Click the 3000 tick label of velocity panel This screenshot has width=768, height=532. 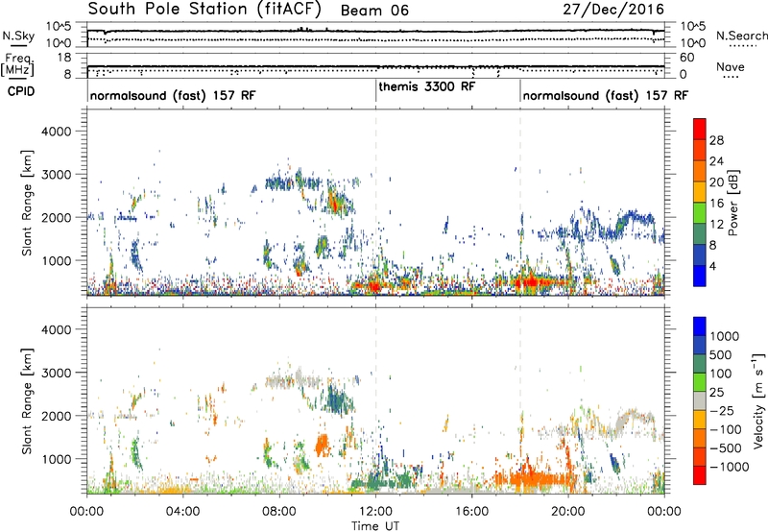pyautogui.click(x=56, y=373)
